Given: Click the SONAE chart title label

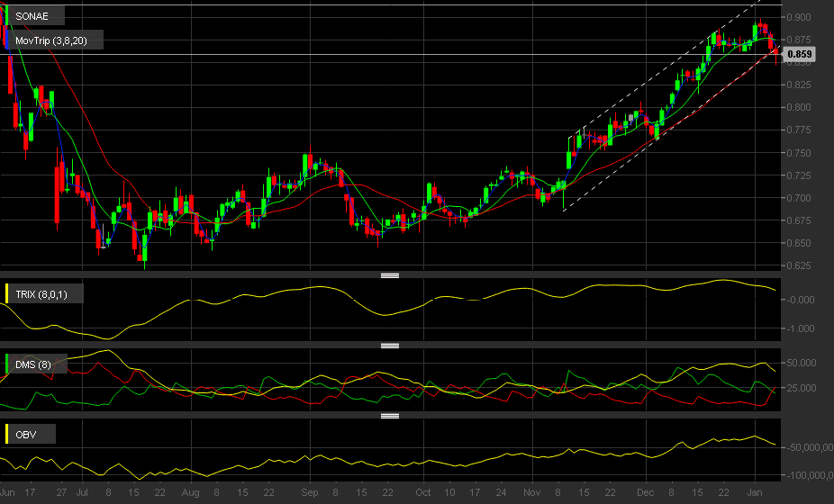Looking at the screenshot, I should tap(32, 16).
